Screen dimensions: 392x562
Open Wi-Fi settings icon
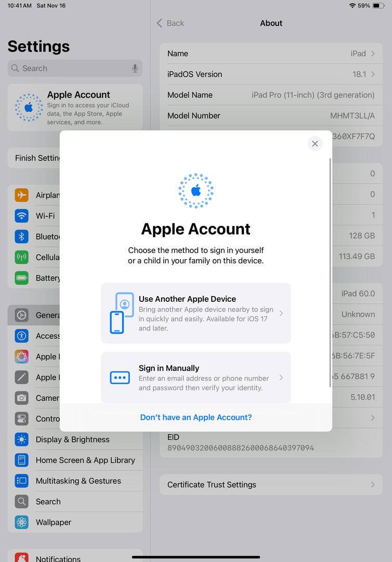[x=21, y=216]
